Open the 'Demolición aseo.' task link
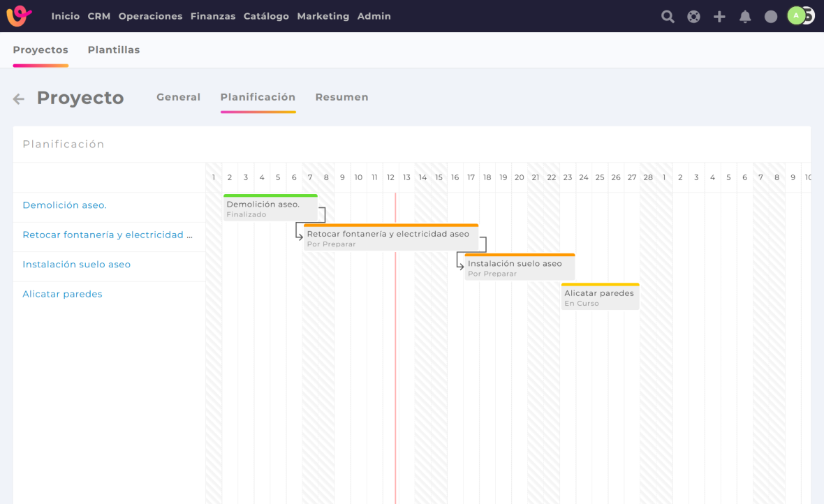824x504 pixels. [x=64, y=205]
